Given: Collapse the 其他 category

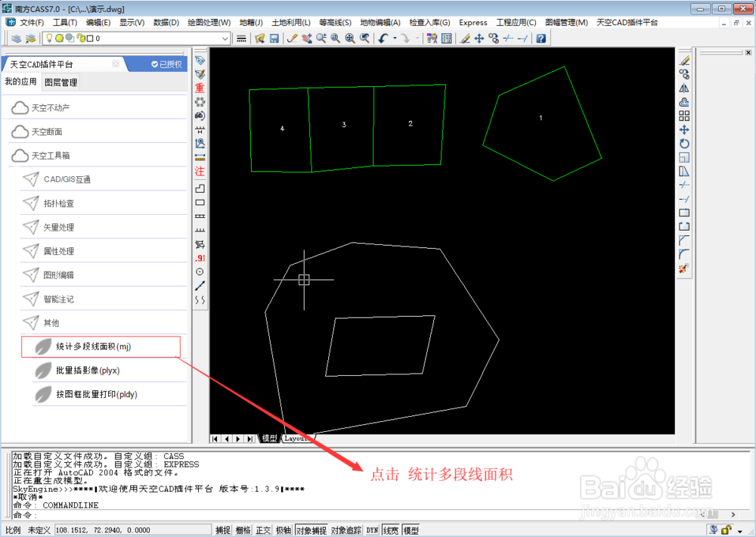Looking at the screenshot, I should coord(103,323).
